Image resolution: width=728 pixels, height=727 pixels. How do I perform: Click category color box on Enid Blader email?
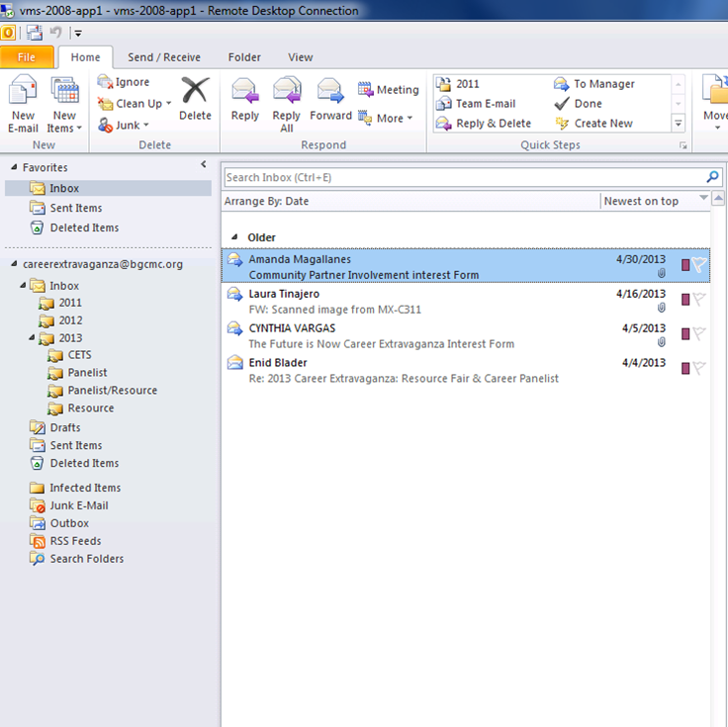click(685, 368)
